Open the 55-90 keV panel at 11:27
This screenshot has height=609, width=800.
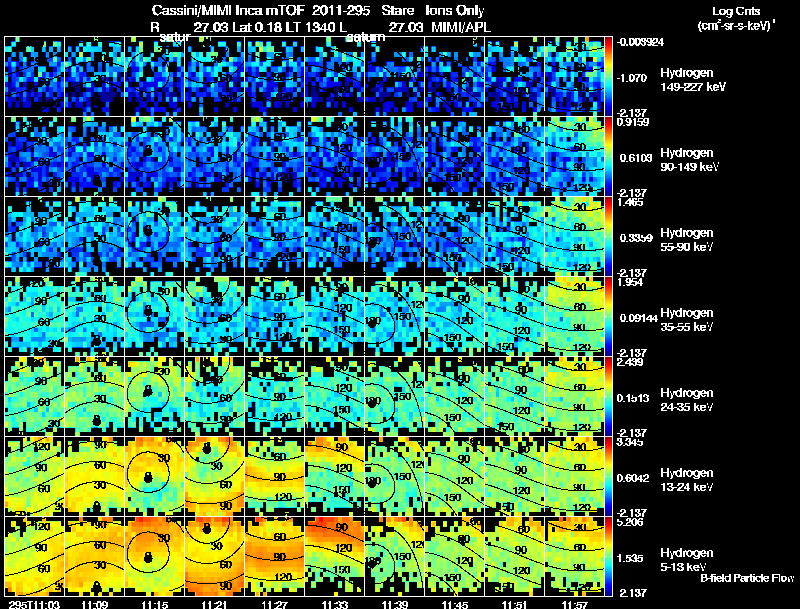click(x=274, y=237)
